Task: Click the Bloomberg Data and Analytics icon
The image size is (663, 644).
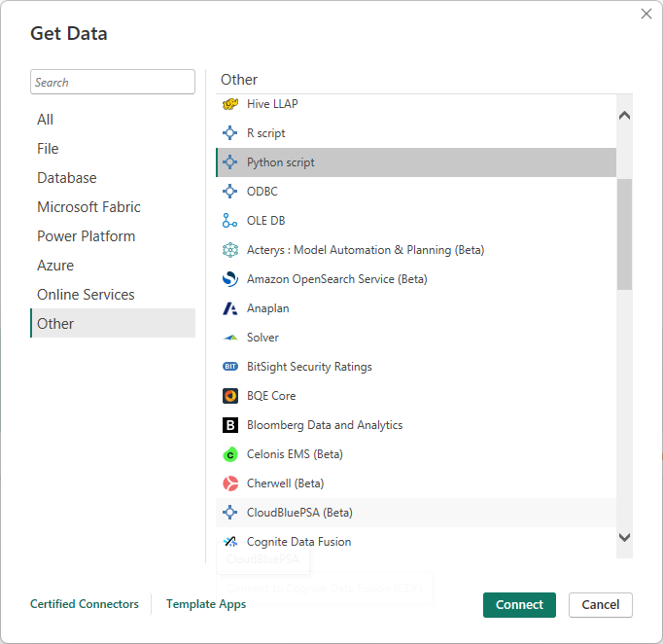Action: pyautogui.click(x=230, y=425)
